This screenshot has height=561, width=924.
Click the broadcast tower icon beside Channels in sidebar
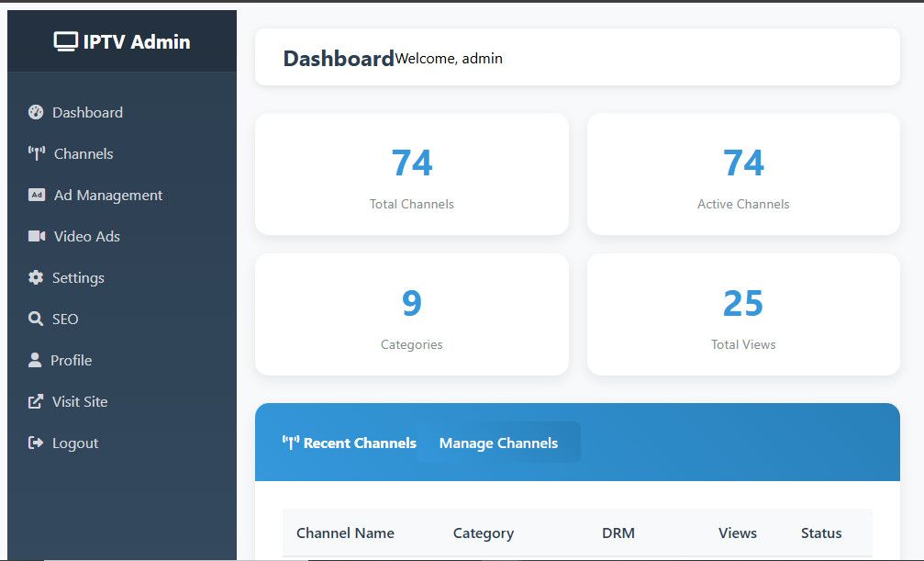pos(37,153)
